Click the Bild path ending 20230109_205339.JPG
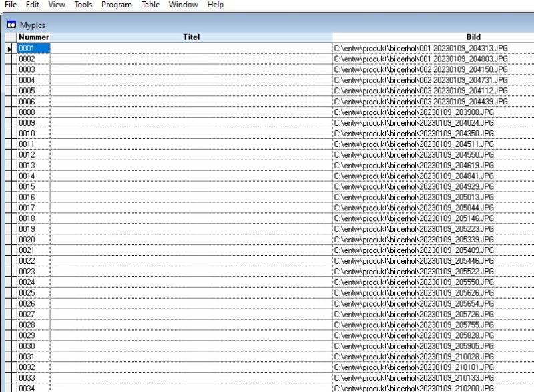The image size is (534, 392). (414, 240)
